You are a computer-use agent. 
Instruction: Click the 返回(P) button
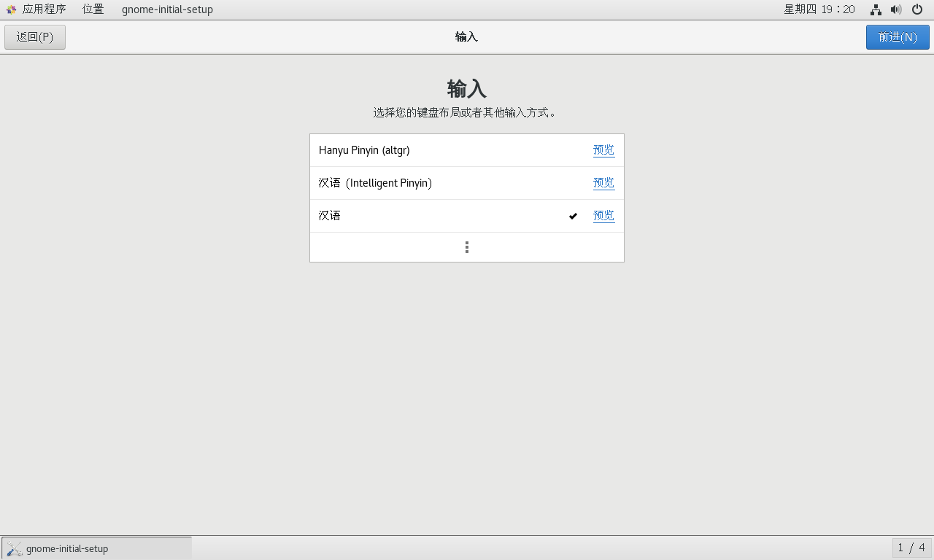pyautogui.click(x=35, y=37)
